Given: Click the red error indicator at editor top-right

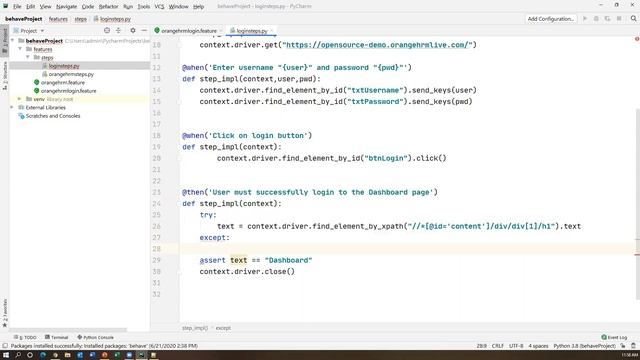Looking at the screenshot, I should tap(637, 39).
